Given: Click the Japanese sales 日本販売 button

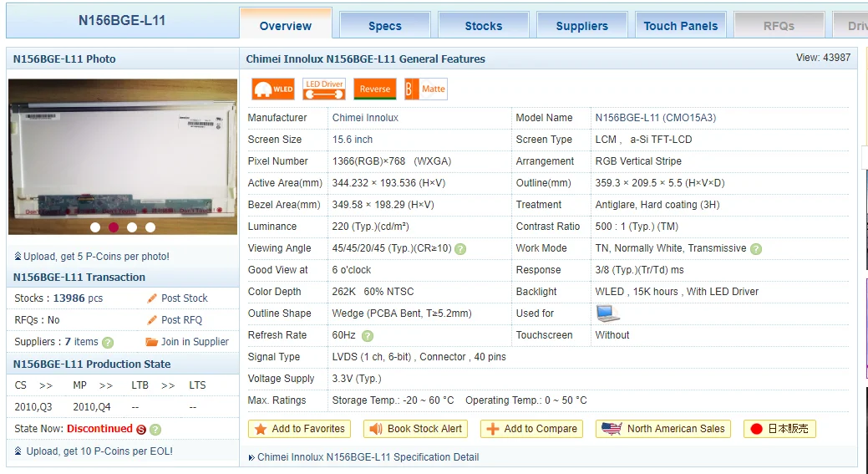Looking at the screenshot, I should 779,429.
